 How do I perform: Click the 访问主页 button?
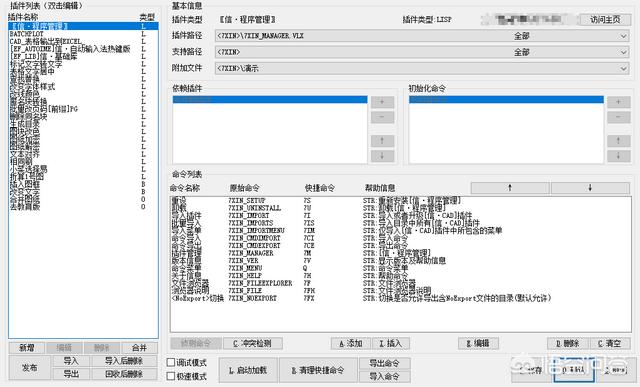coord(605,19)
